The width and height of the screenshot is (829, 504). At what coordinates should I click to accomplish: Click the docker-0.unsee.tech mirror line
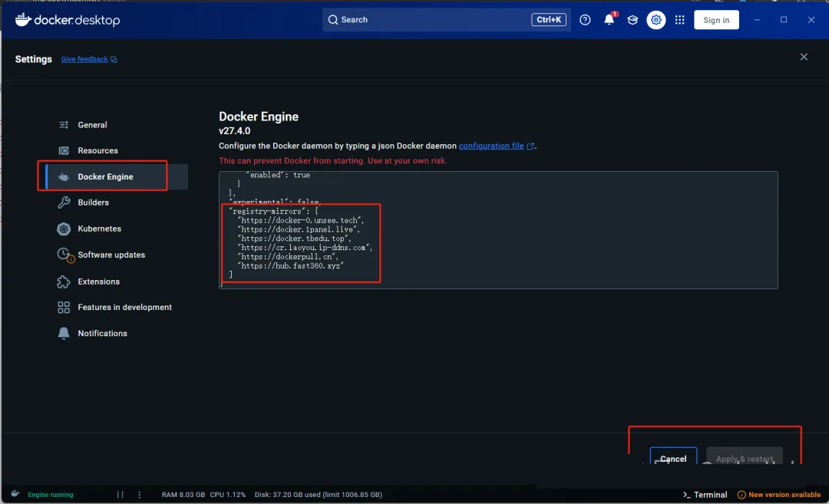[x=301, y=220]
